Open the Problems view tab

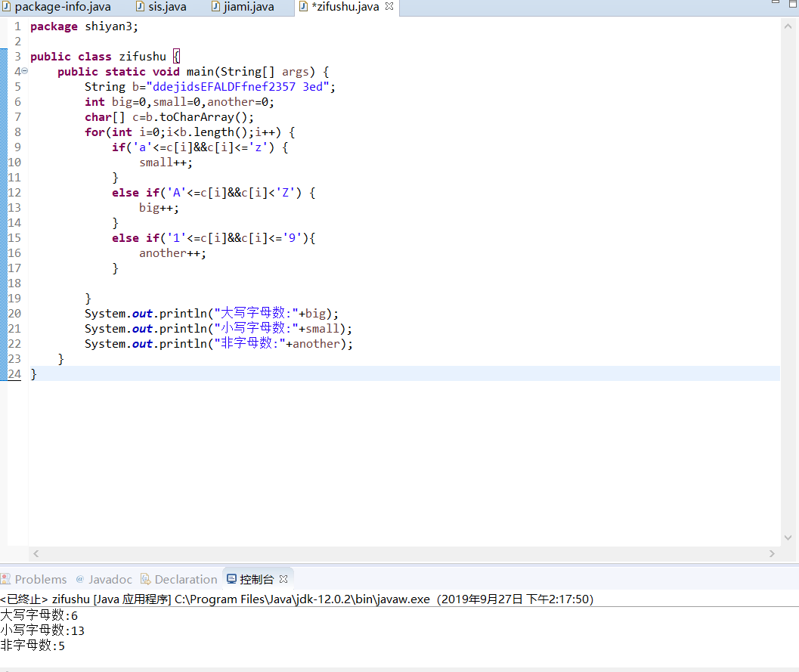(x=34, y=579)
